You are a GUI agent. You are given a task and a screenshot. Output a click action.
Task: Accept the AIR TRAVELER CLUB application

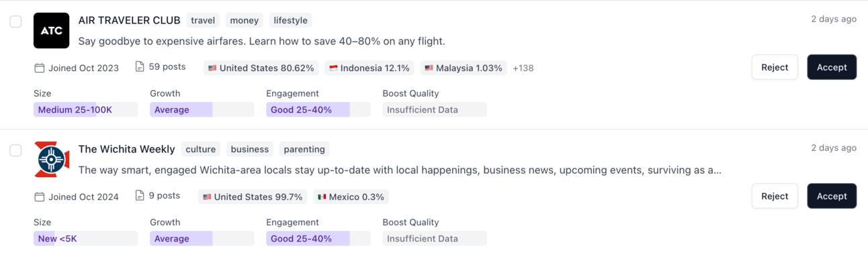pyautogui.click(x=832, y=67)
